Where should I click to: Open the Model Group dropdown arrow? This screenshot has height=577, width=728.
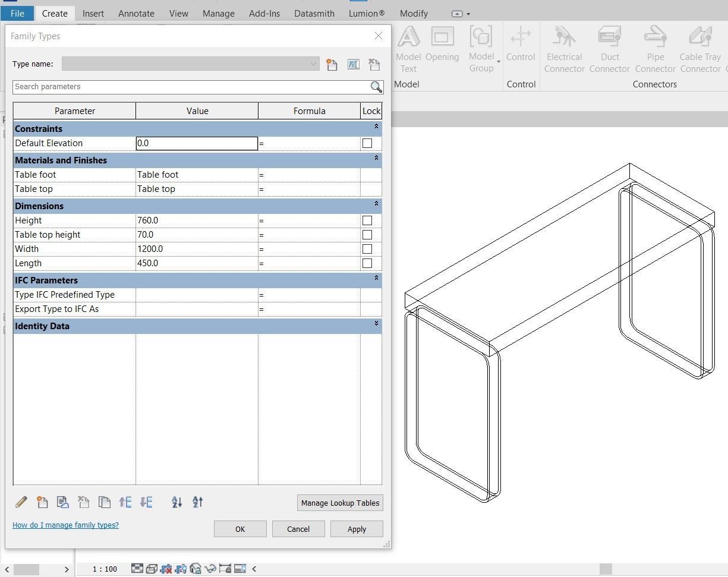click(498, 62)
